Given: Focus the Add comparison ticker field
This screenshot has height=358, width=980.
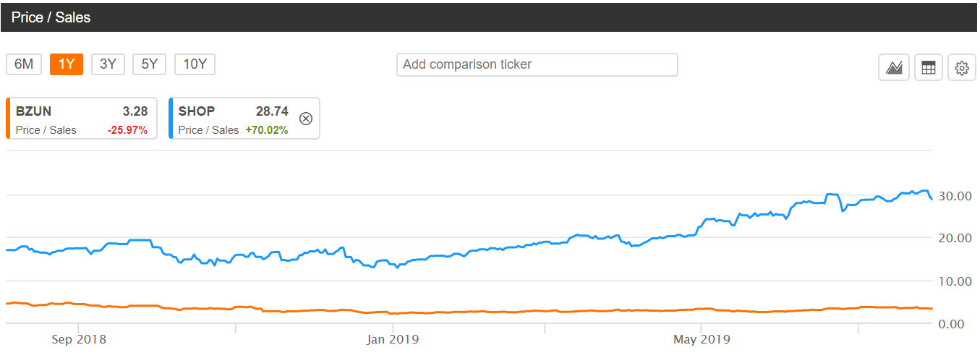Looking at the screenshot, I should (x=537, y=64).
